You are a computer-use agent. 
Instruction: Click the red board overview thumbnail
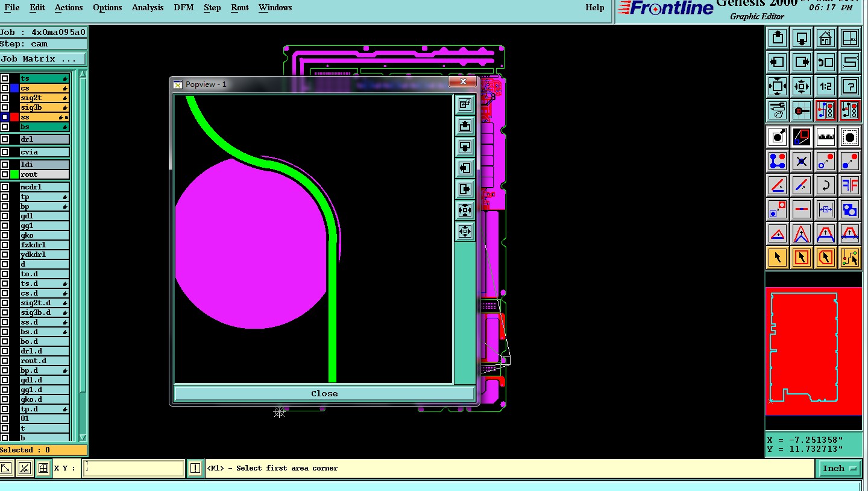[814, 351]
